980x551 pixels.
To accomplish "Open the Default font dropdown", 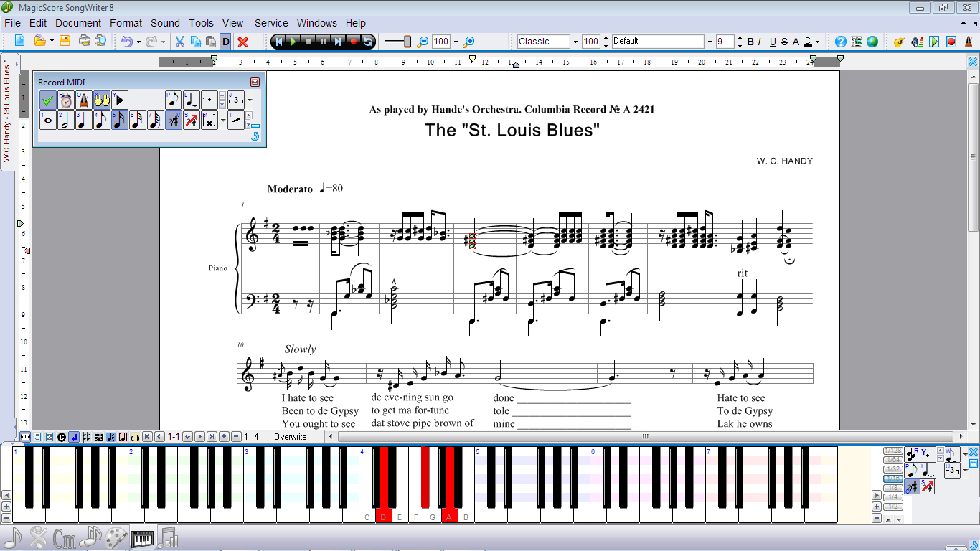I will pyautogui.click(x=709, y=42).
